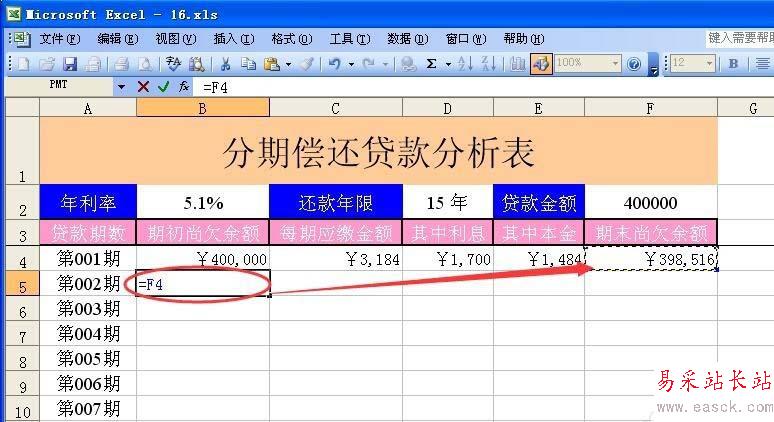774x422 pixels.
Task: Click the Undo arrow icon
Action: [335, 64]
